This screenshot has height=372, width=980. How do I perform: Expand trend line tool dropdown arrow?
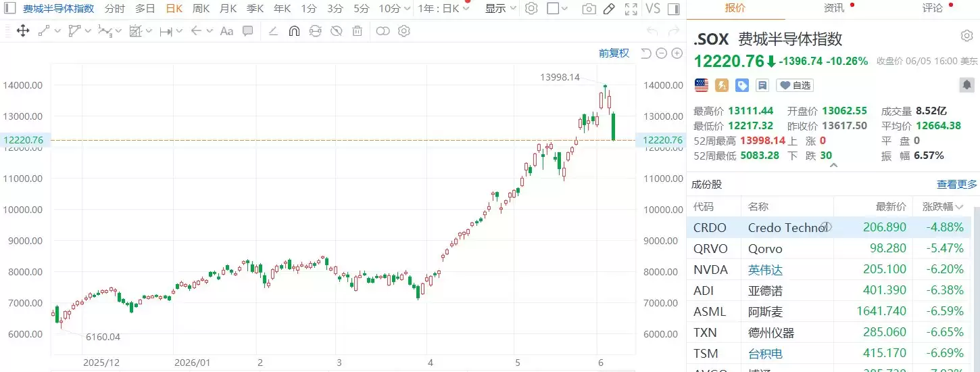pos(57,31)
